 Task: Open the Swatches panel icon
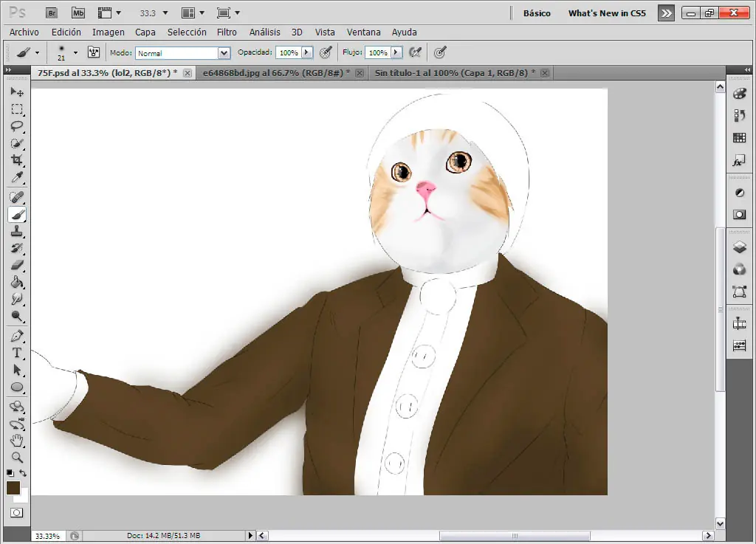(x=739, y=138)
